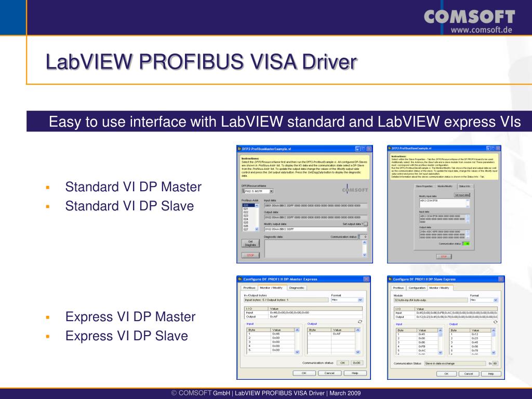532x399 pixels.
Task: Click the Modify input data field in Slave Example
Action: 445,203
